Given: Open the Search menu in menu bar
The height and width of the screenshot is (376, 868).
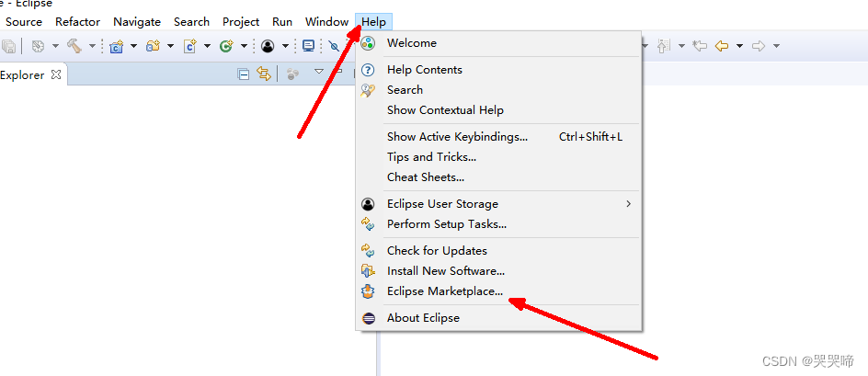Looking at the screenshot, I should point(191,22).
